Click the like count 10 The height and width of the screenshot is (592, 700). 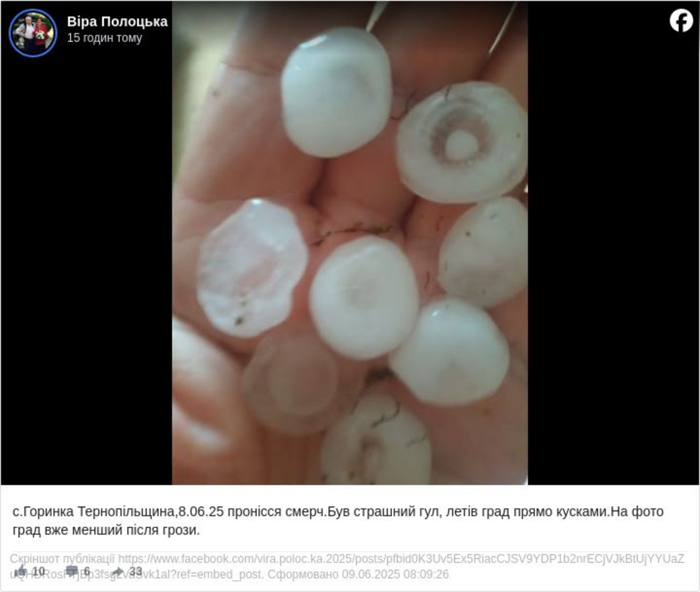tap(39, 571)
